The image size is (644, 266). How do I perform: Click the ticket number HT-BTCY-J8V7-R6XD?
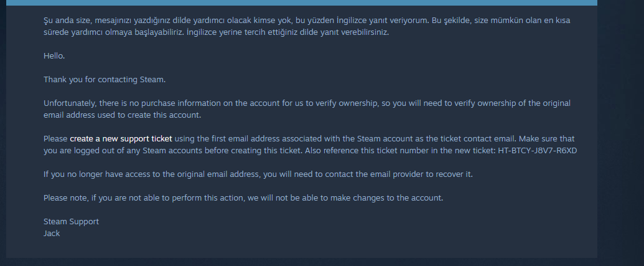537,150
